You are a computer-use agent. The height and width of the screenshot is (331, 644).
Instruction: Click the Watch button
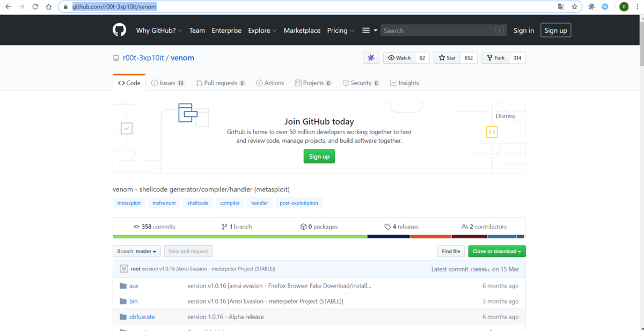(399, 58)
